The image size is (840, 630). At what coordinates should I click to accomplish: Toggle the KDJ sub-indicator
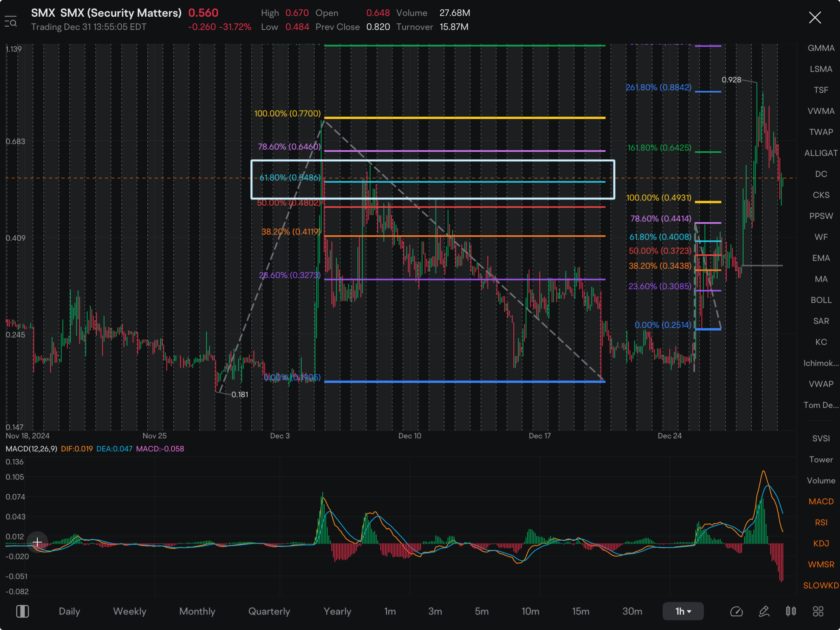pyautogui.click(x=821, y=544)
